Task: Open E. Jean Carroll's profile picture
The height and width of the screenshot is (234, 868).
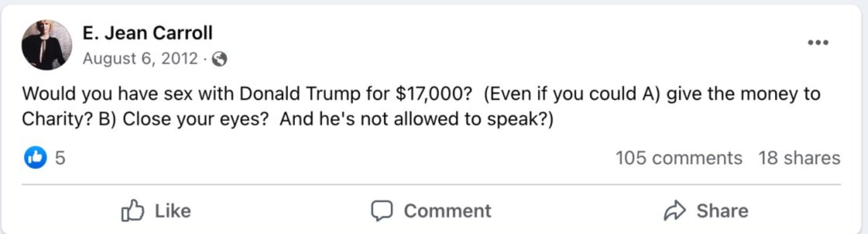Action: [x=47, y=45]
